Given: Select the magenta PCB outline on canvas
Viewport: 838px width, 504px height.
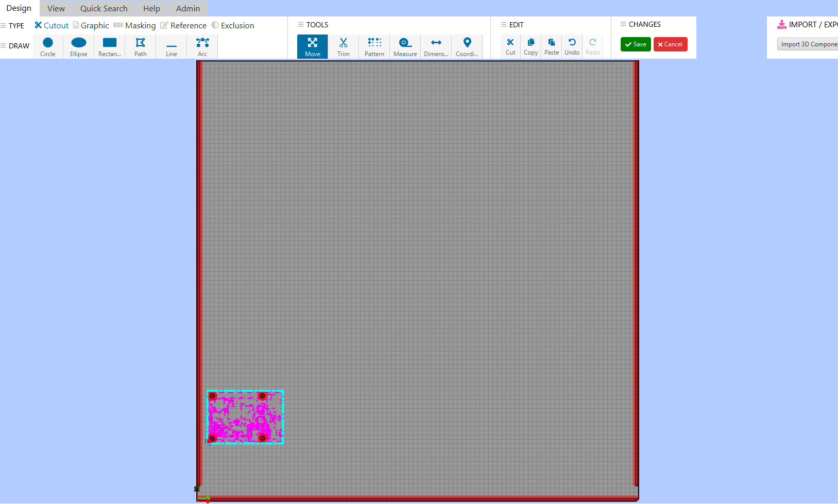Looking at the screenshot, I should pyautogui.click(x=245, y=417).
